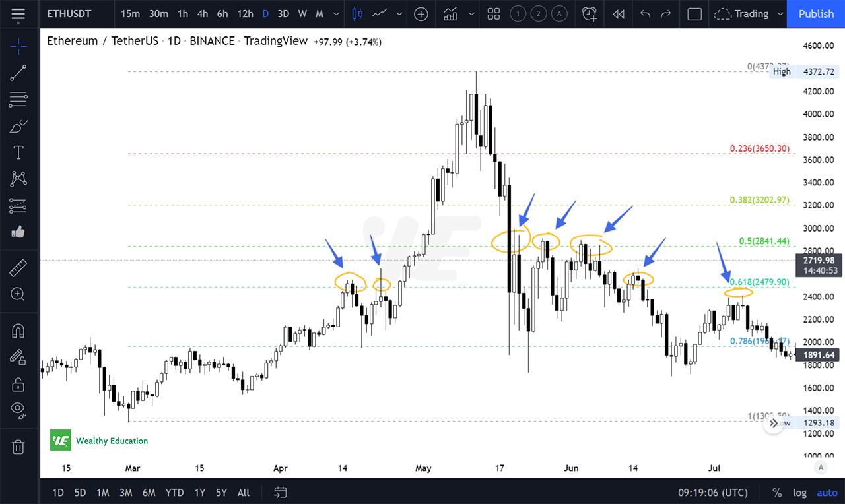Choose the line chart style

click(x=379, y=14)
